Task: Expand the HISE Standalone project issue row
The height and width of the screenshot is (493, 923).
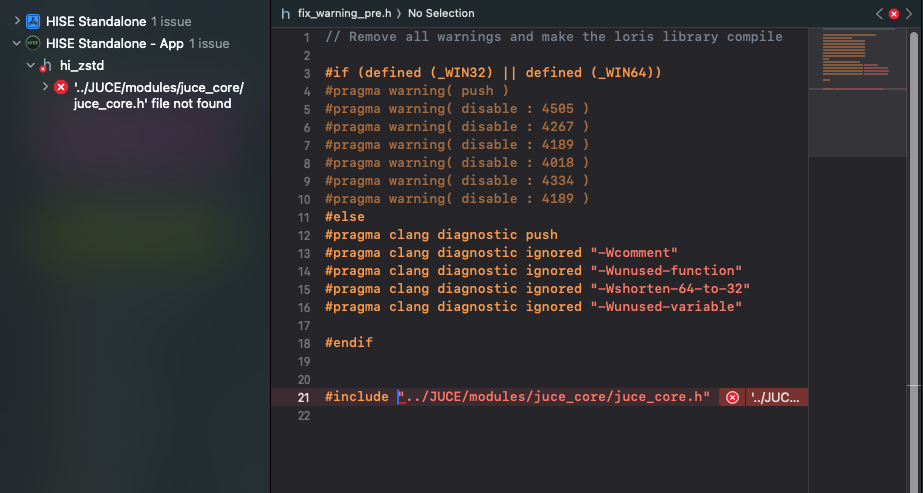Action: (x=17, y=21)
